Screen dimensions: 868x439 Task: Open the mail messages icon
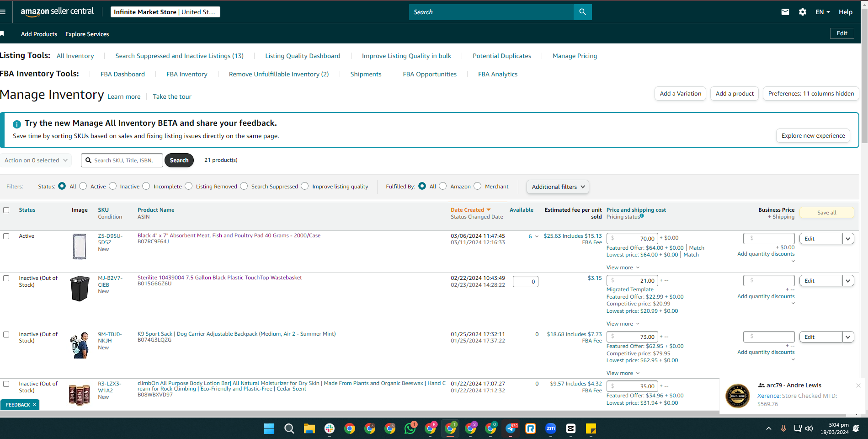[x=785, y=12]
